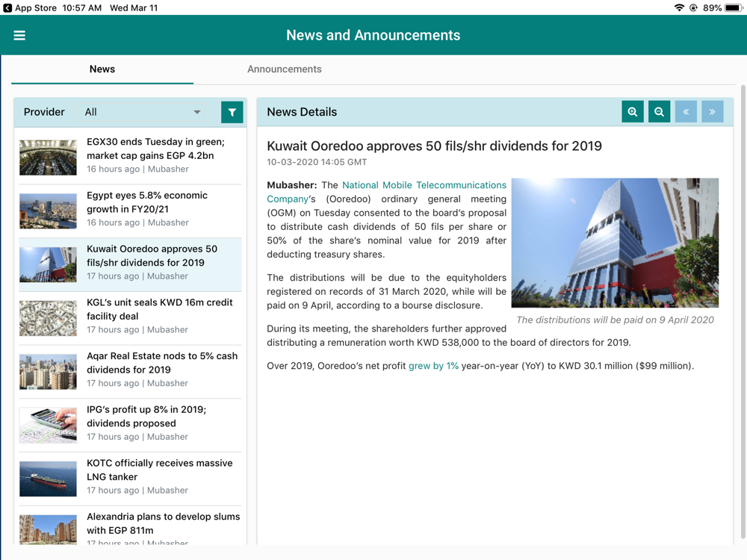This screenshot has height=560, width=747.
Task: Go to next news article
Action: coord(712,112)
